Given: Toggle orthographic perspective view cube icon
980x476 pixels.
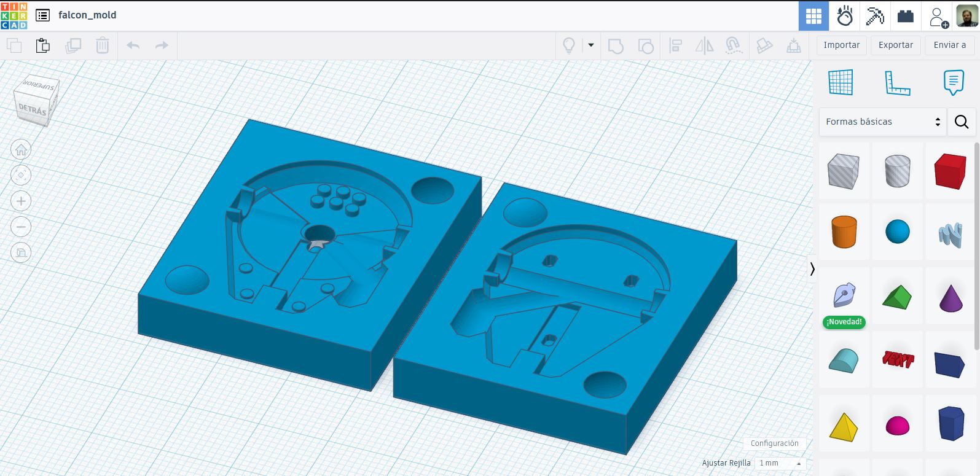Looking at the screenshot, I should coord(21,252).
